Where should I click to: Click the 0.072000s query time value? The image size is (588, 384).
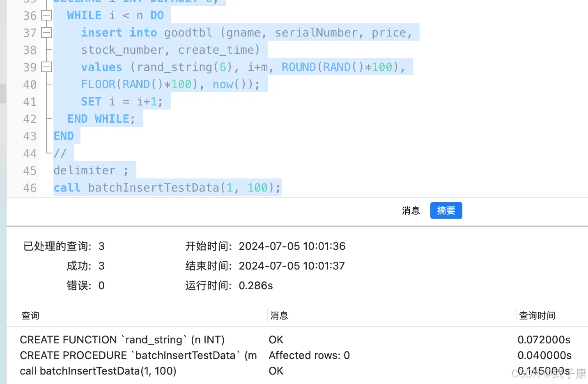(544, 339)
